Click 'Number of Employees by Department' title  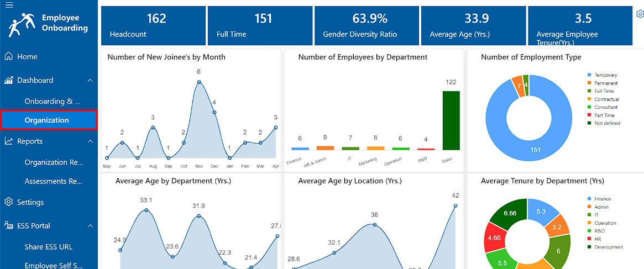tap(363, 57)
